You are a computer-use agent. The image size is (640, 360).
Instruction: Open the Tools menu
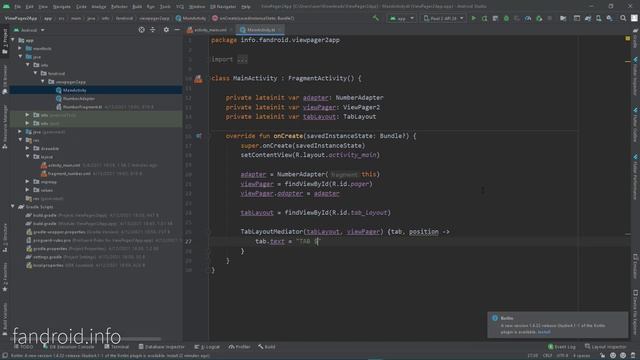[165, 7]
